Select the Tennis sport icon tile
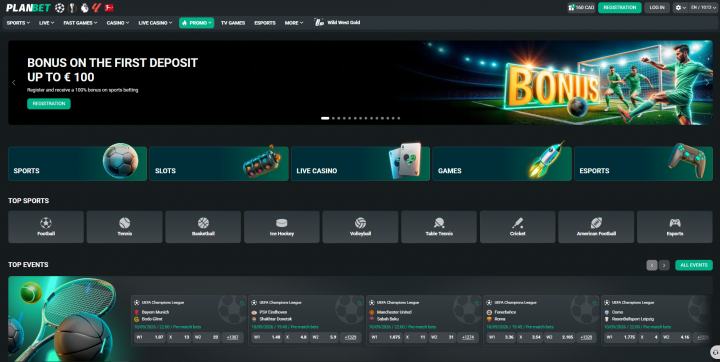Image resolution: width=720 pixels, height=362 pixels. pos(124,227)
